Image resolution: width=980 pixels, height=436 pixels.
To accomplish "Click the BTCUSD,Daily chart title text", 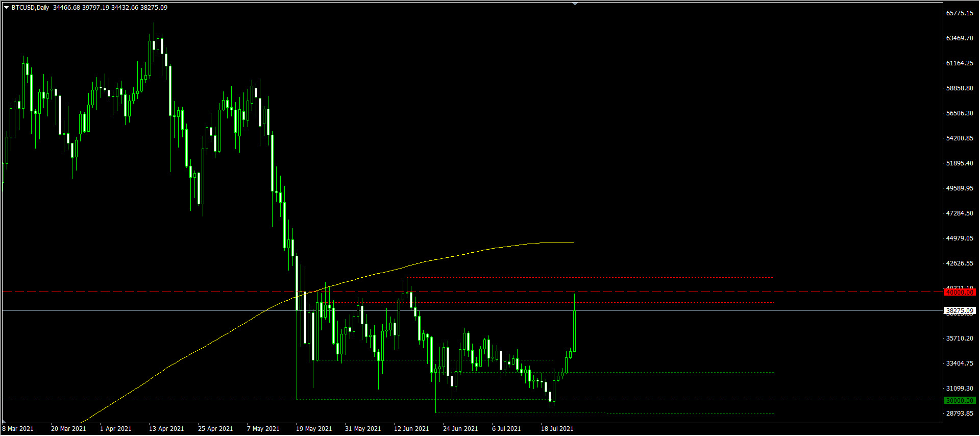I will click(x=30, y=7).
